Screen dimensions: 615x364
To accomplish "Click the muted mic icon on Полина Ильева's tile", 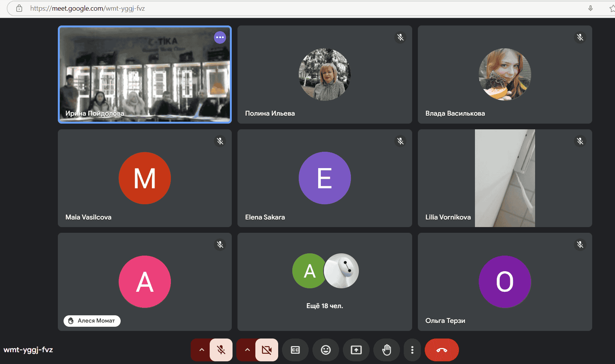I will click(x=400, y=37).
